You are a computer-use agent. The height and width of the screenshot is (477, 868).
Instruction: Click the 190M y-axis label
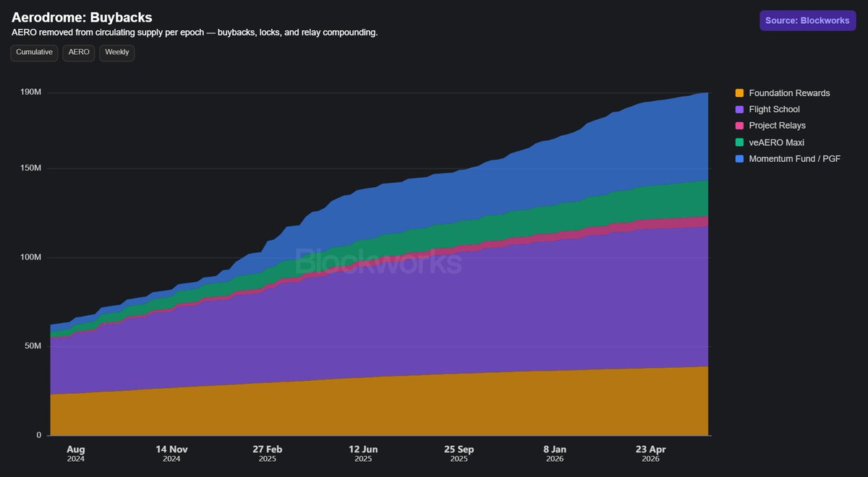tap(30, 92)
